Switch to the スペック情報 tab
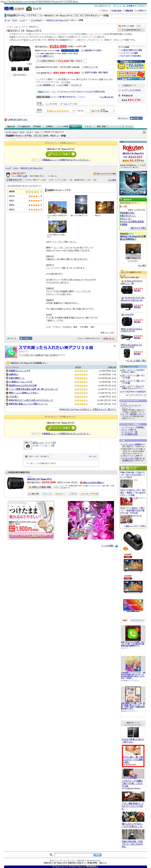Viewport: 151px width, 868px height. (x=63, y=127)
